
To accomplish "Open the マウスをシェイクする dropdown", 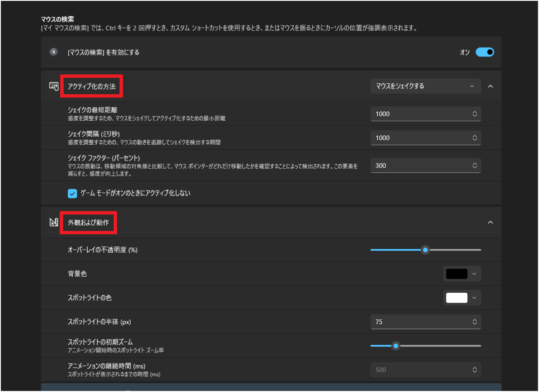I will (425, 86).
